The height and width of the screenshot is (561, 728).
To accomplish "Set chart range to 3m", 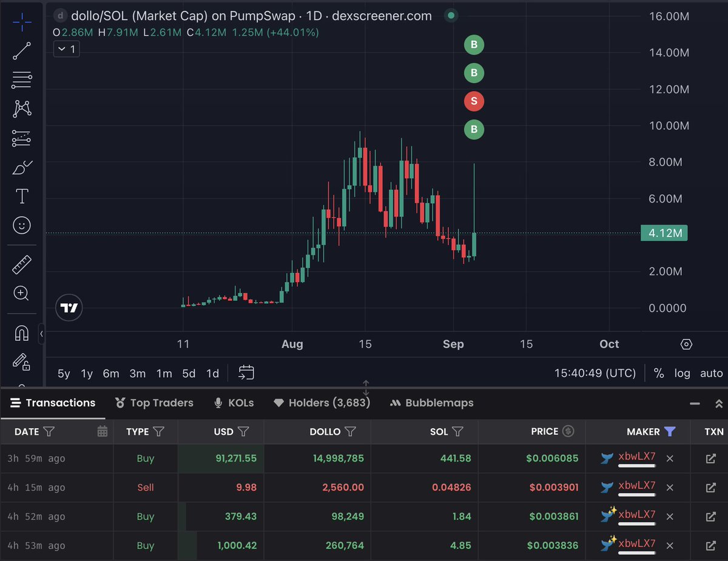I will pos(138,373).
